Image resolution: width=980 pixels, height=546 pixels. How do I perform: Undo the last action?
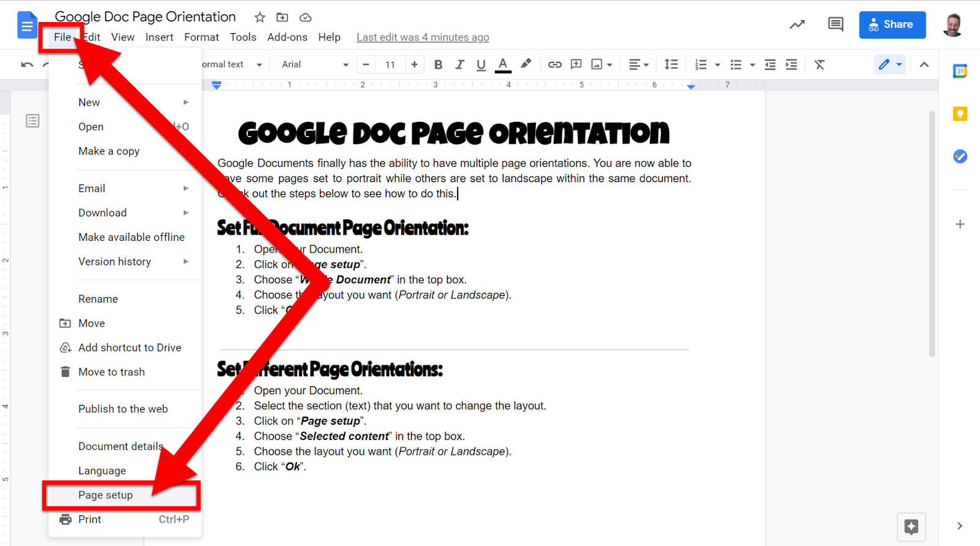(x=27, y=64)
